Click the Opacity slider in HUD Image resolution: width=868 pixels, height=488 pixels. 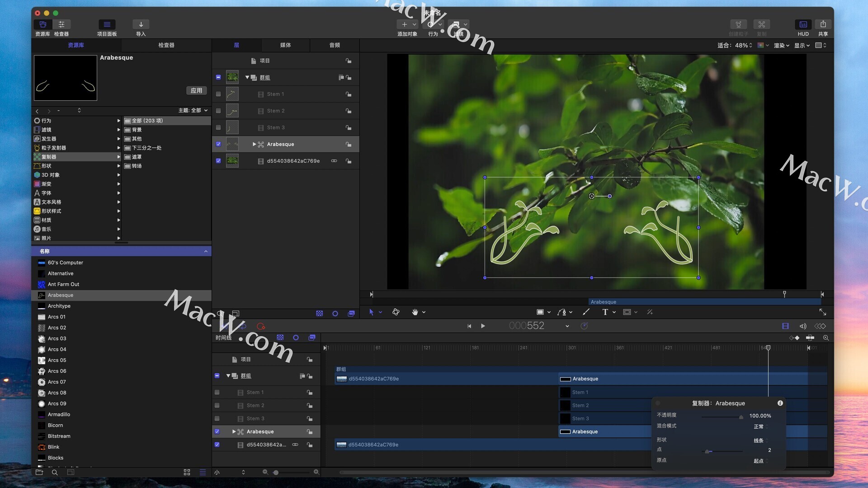click(x=722, y=417)
